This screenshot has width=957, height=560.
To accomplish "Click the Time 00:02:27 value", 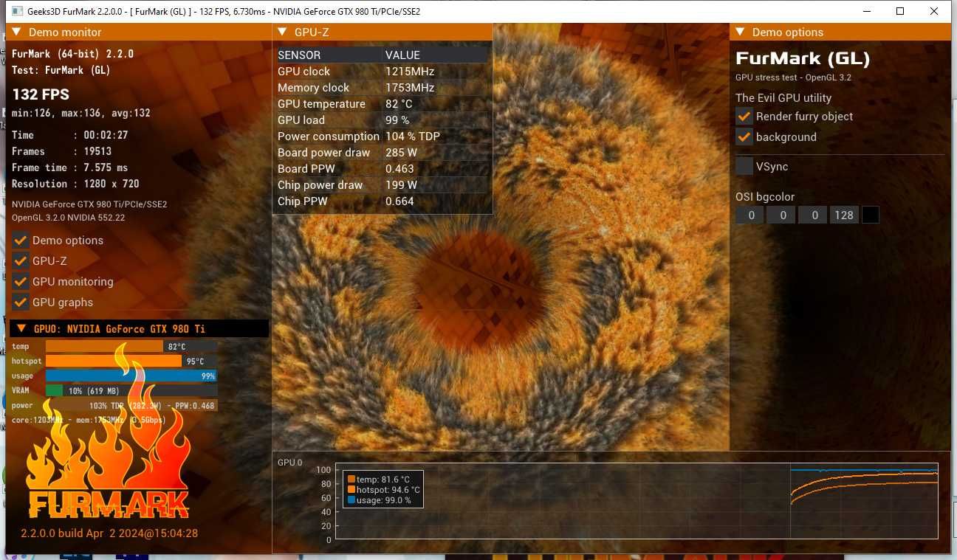I will [x=105, y=135].
